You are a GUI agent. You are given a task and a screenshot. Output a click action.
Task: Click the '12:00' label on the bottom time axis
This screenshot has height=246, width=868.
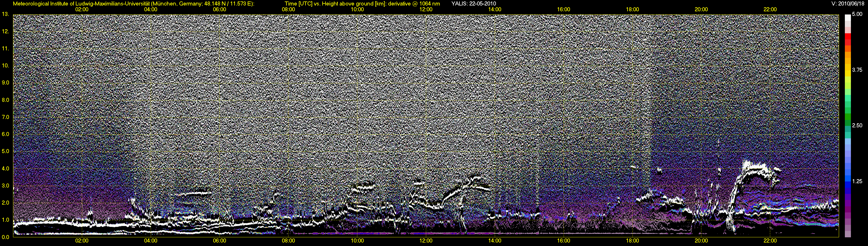(x=426, y=241)
